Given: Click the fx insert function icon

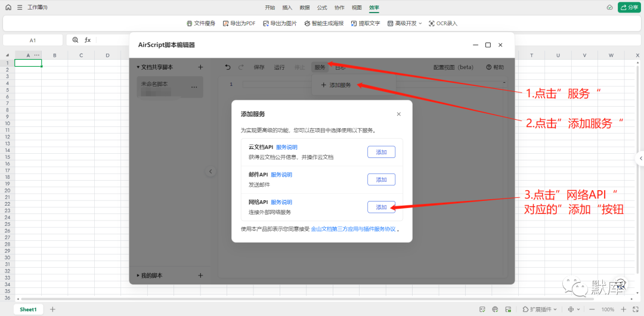Looking at the screenshot, I should [x=88, y=40].
